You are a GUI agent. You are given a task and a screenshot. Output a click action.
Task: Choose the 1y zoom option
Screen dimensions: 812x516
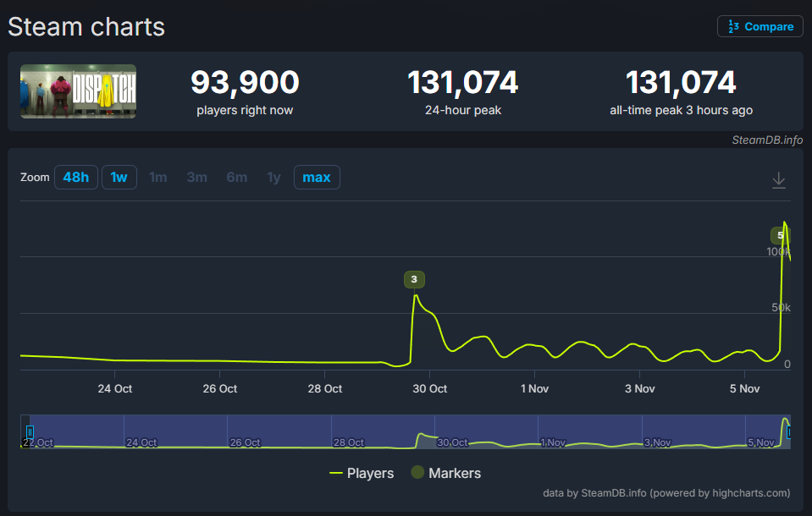273,178
